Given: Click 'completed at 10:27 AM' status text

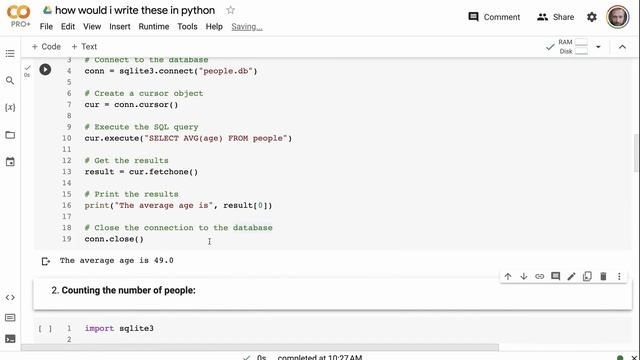Looking at the screenshot, I should (320, 357).
